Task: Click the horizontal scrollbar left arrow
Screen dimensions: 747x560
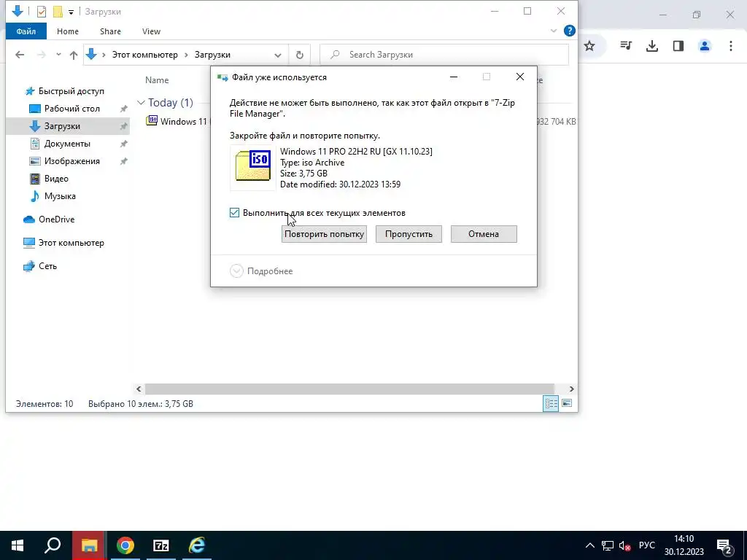Action: (139, 389)
